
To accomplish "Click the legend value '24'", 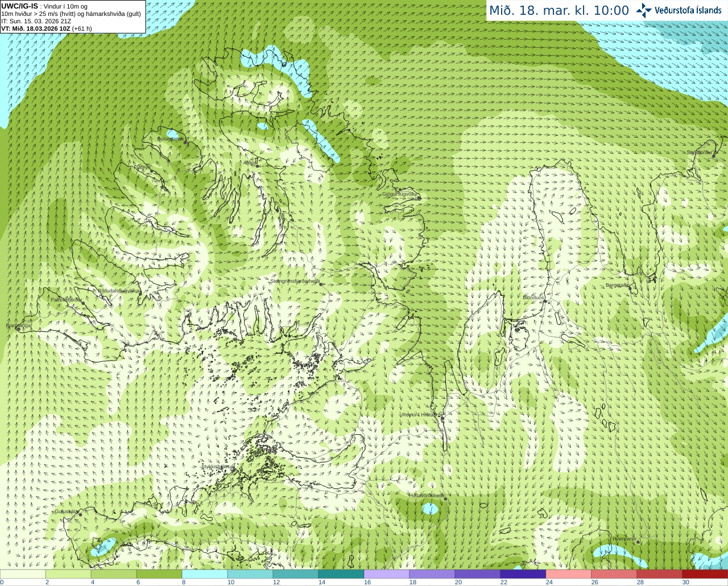I will point(549,582).
